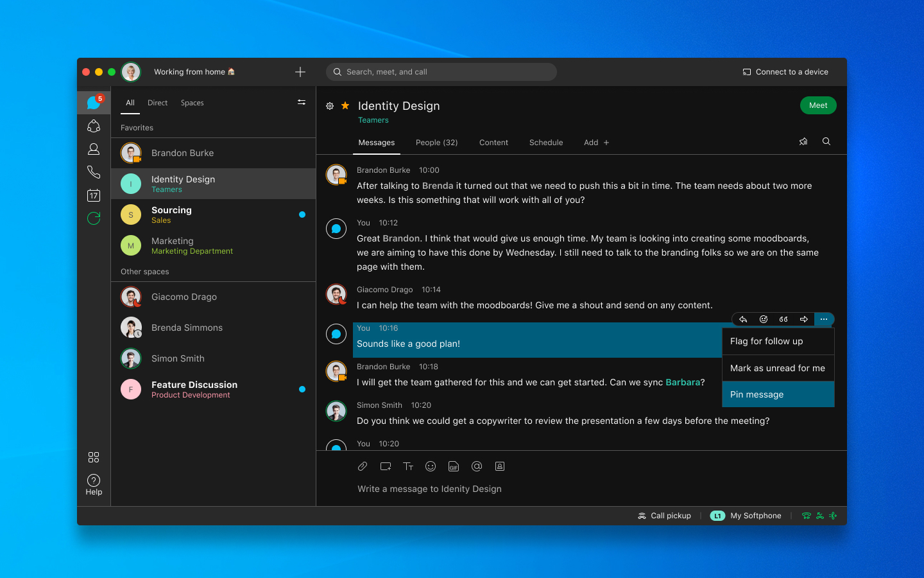Click the profile avatar in the header
Image resolution: width=924 pixels, height=578 pixels.
coord(131,72)
